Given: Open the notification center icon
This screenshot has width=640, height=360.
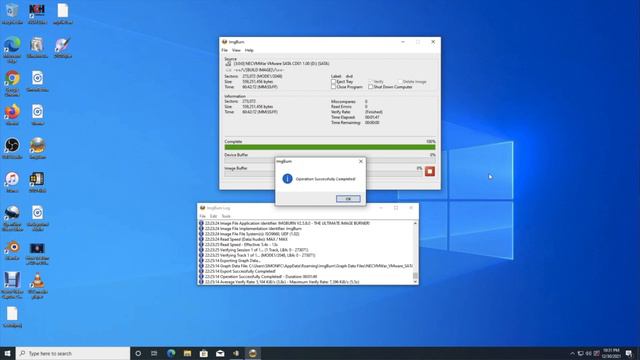Looking at the screenshot, I should (x=629, y=353).
